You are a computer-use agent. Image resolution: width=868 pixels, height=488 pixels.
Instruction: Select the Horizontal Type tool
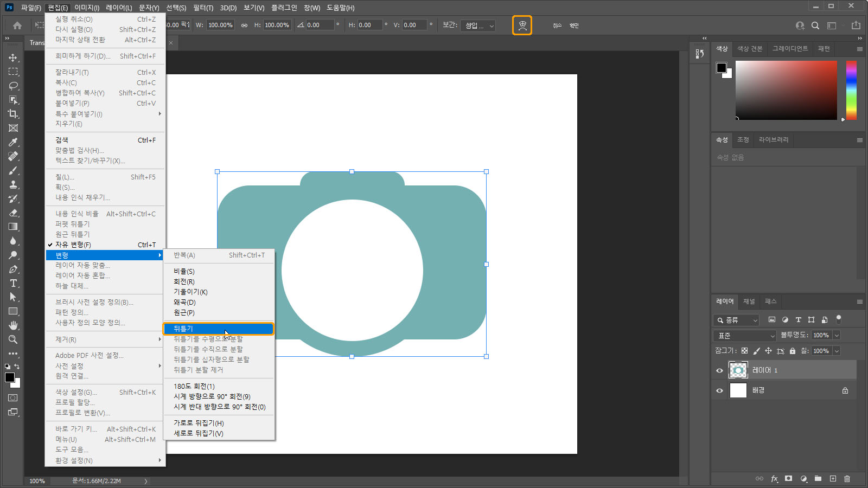coord(13,283)
